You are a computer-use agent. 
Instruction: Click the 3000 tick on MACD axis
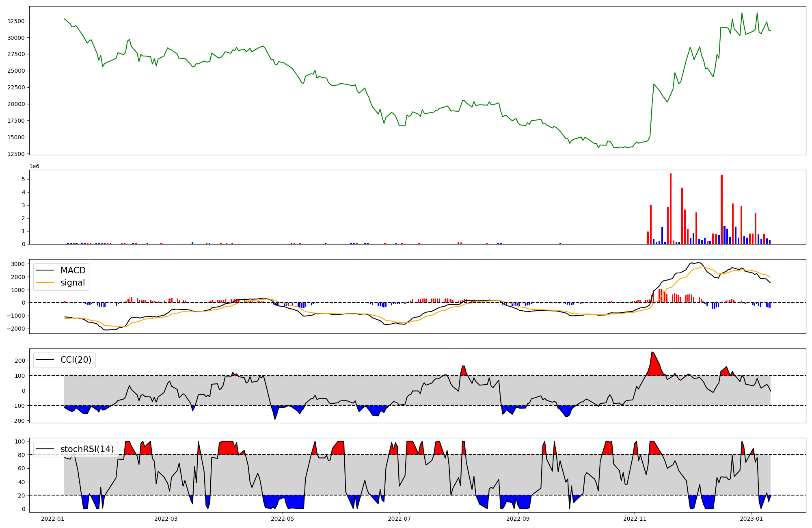pos(18,264)
